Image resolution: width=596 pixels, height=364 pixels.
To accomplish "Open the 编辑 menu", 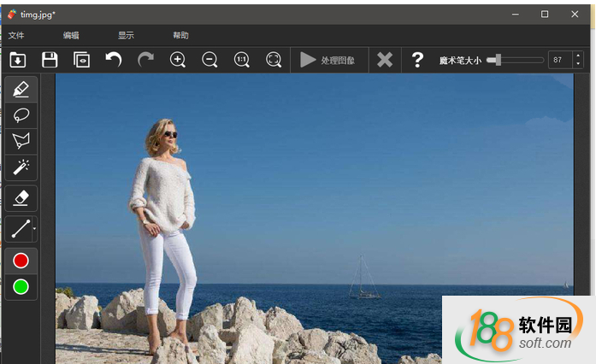I will (x=71, y=36).
